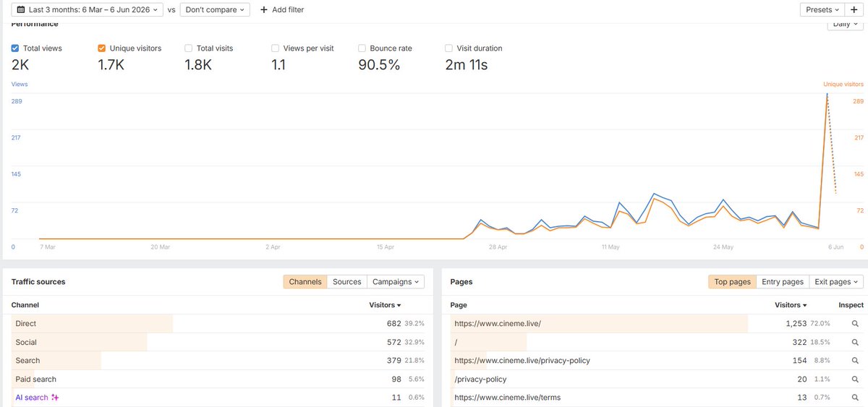Open the AI search channel link
The height and width of the screenshot is (407, 868).
coord(32,398)
